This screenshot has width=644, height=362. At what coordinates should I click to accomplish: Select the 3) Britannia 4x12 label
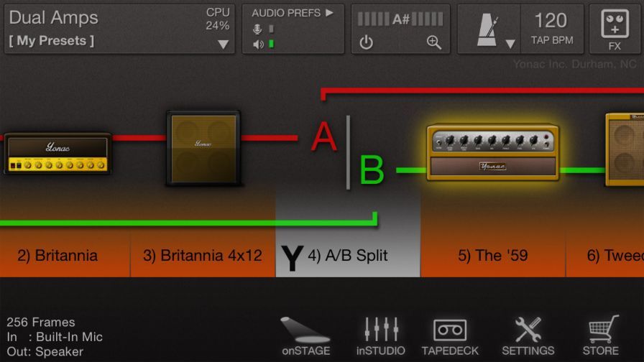[x=202, y=255]
